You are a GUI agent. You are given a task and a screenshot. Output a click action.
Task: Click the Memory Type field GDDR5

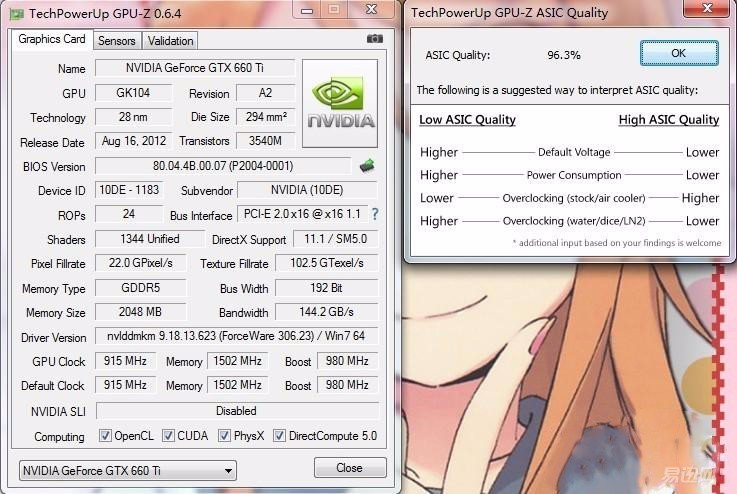(141, 288)
